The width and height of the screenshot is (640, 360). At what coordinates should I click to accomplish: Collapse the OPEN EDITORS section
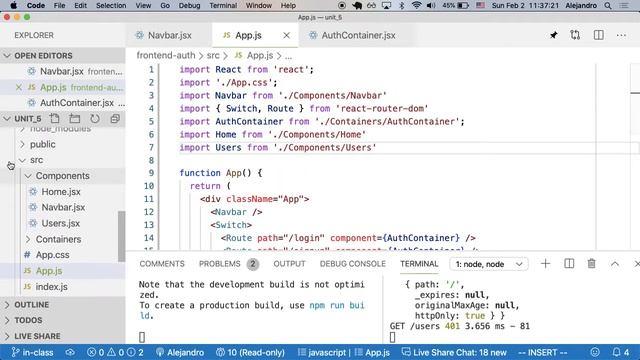click(x=63, y=56)
